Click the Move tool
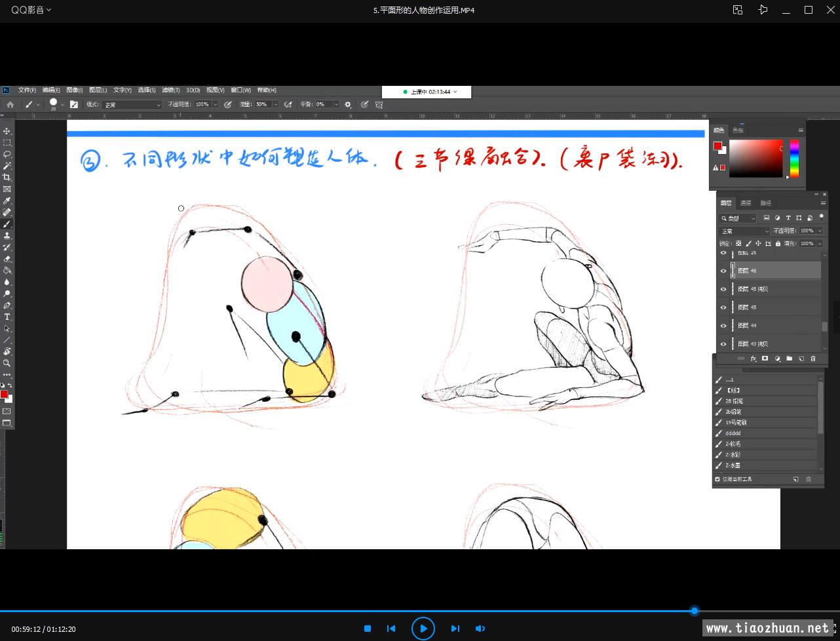The height and width of the screenshot is (641, 840). pyautogui.click(x=7, y=131)
